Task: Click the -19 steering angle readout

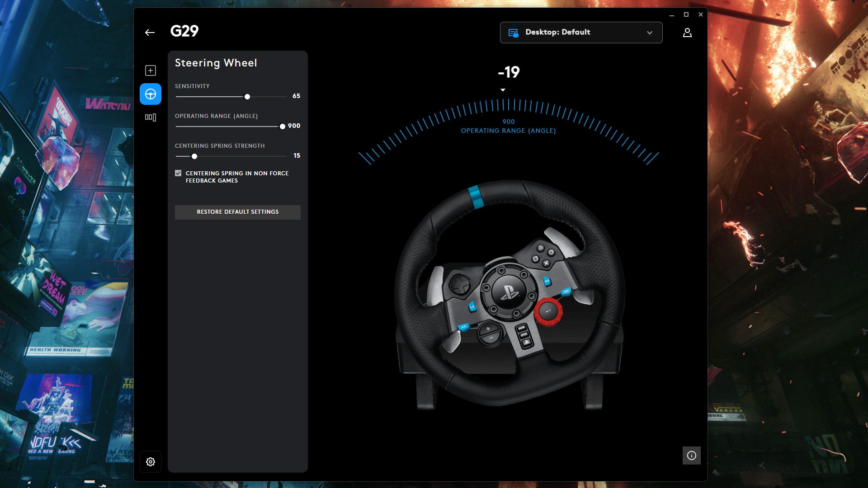Action: tap(509, 72)
